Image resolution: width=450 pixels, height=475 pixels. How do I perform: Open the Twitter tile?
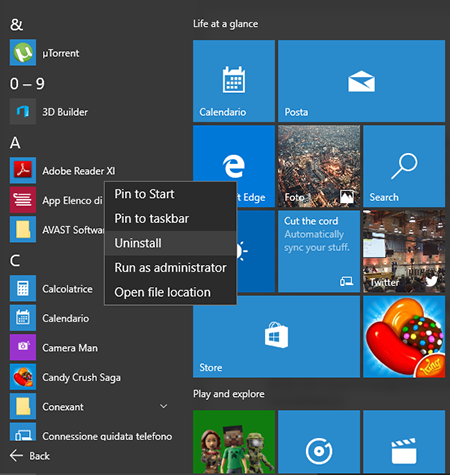pos(404,251)
